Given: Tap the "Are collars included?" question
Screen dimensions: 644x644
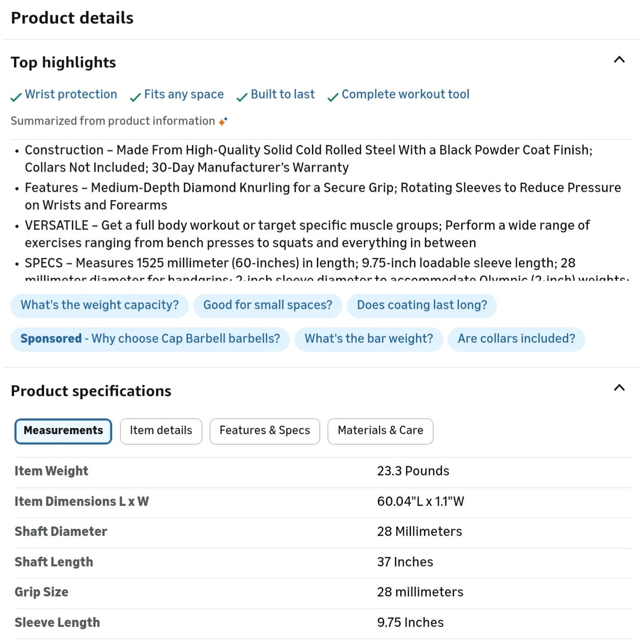Looking at the screenshot, I should 516,339.
